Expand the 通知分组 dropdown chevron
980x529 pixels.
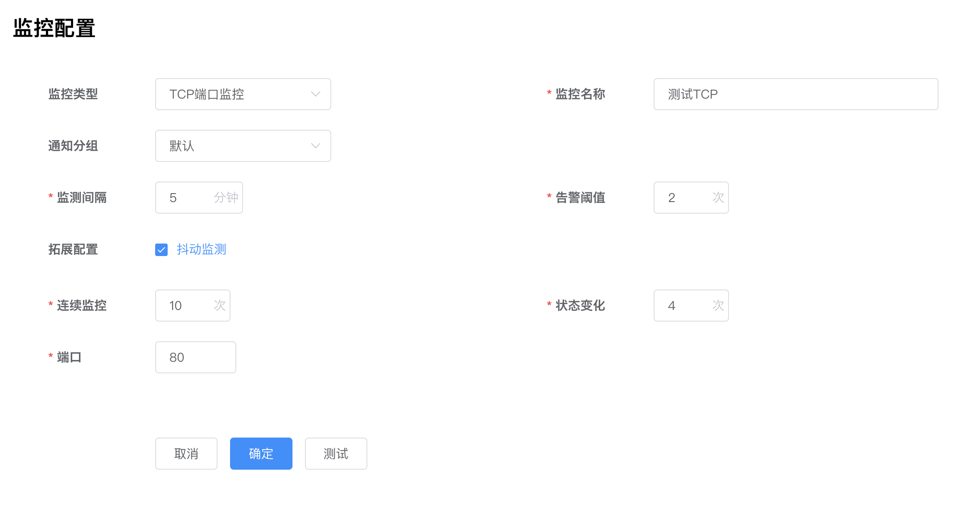(x=315, y=146)
